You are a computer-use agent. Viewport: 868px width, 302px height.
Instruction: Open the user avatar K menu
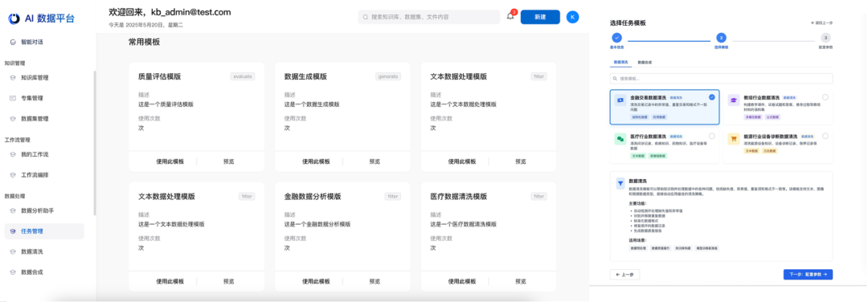click(573, 17)
